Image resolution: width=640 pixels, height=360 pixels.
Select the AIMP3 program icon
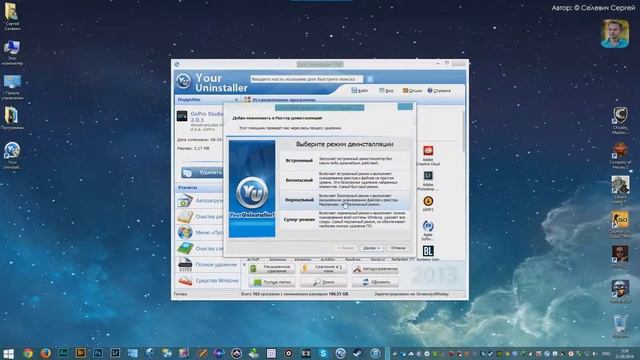pos(428,204)
